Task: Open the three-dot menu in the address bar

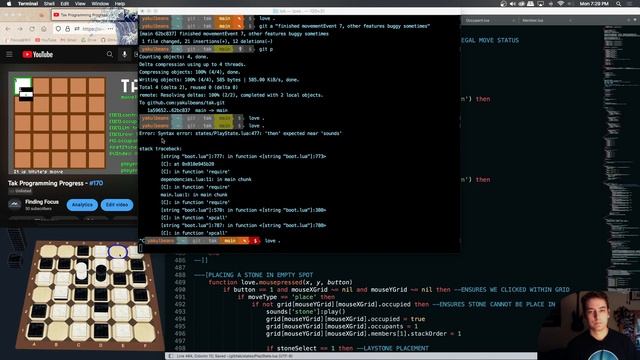Action: [x=110, y=29]
